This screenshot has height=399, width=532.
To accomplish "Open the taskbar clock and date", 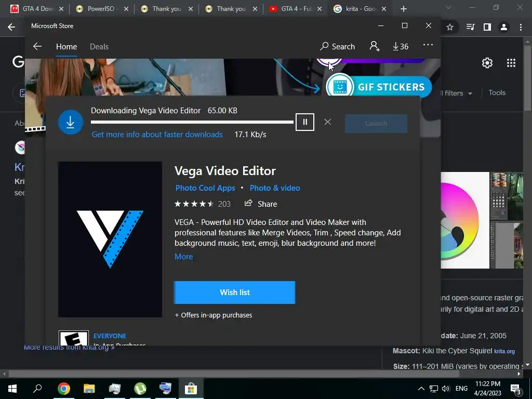I will (487, 389).
